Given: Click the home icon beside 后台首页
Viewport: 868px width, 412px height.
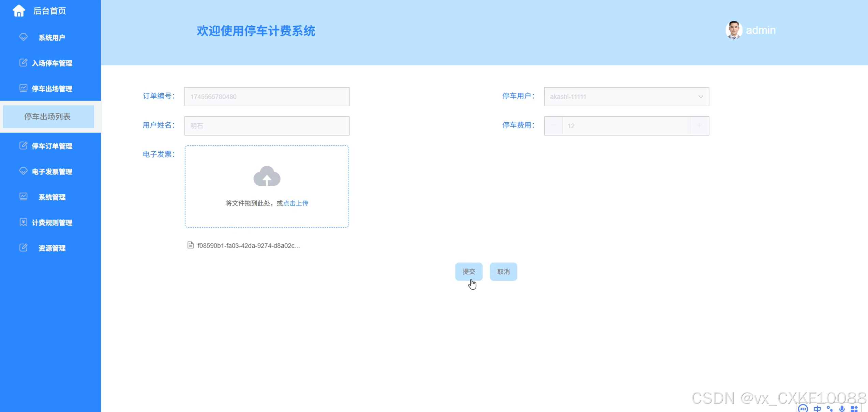Looking at the screenshot, I should coord(19,11).
